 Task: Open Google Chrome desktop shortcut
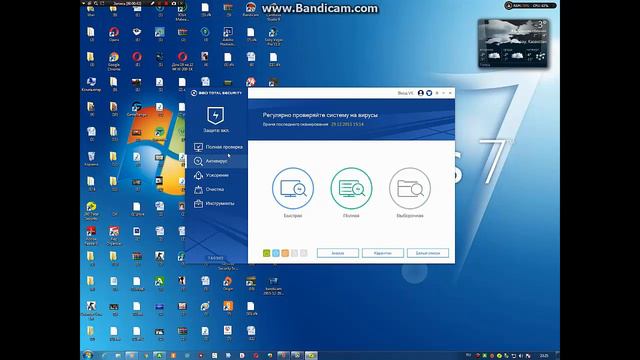pyautogui.click(x=114, y=60)
